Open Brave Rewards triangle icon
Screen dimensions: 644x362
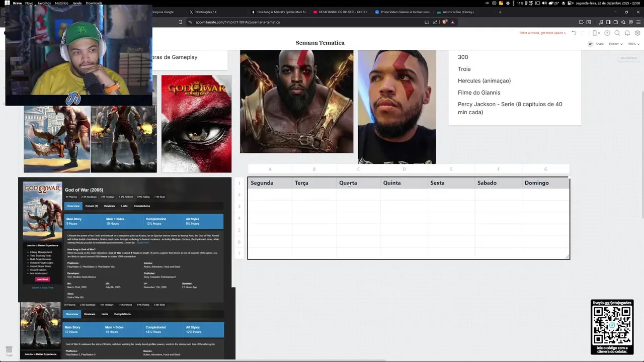coord(453,22)
